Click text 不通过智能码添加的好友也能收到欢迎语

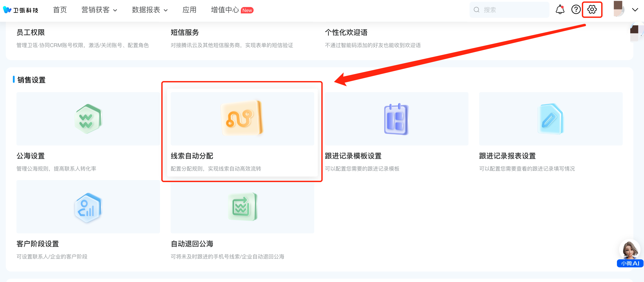373,45
